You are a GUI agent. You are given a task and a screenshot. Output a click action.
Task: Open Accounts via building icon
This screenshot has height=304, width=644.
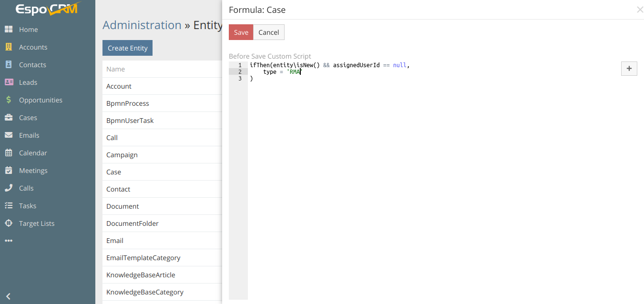(9, 47)
